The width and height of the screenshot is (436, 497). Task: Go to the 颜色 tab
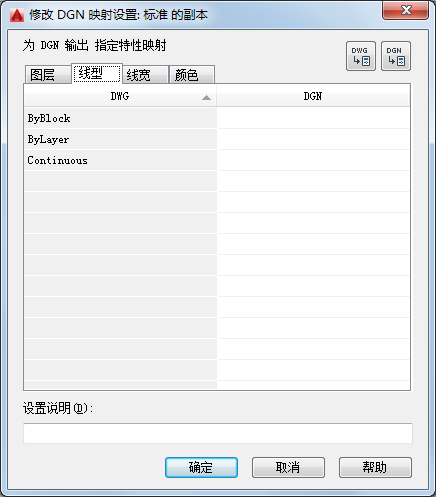[192, 74]
